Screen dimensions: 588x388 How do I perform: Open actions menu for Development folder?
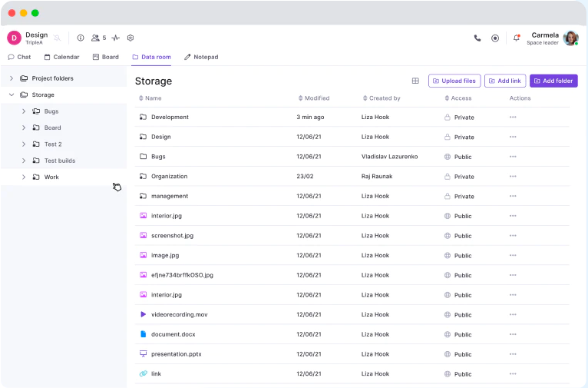point(513,117)
